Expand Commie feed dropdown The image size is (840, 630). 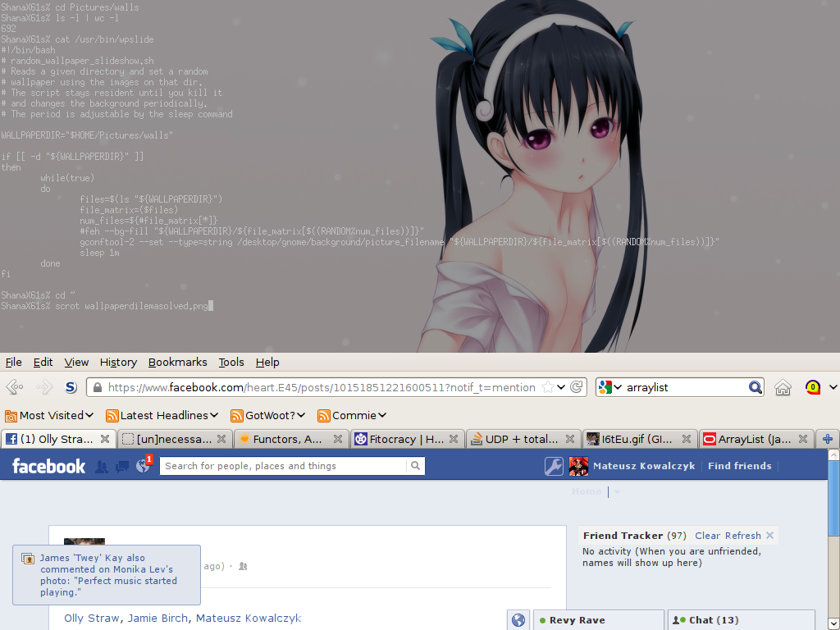(x=382, y=415)
